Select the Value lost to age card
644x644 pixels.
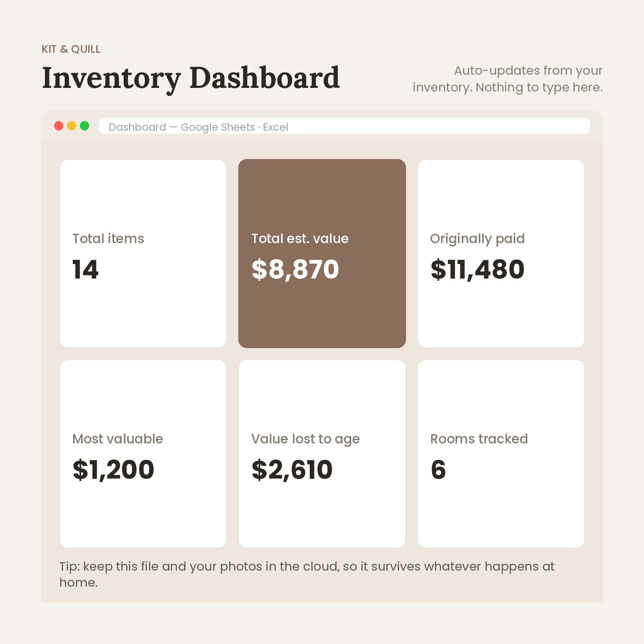pos(322,454)
